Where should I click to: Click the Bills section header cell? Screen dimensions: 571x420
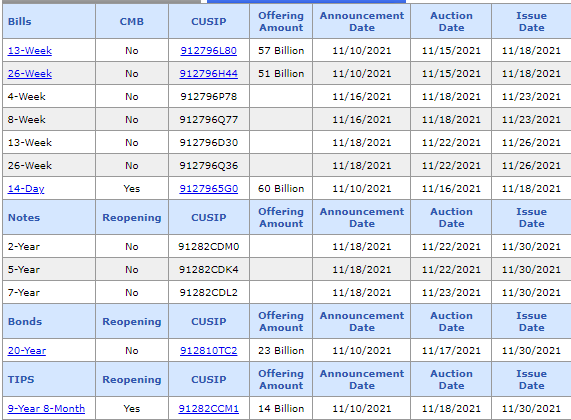49,21
